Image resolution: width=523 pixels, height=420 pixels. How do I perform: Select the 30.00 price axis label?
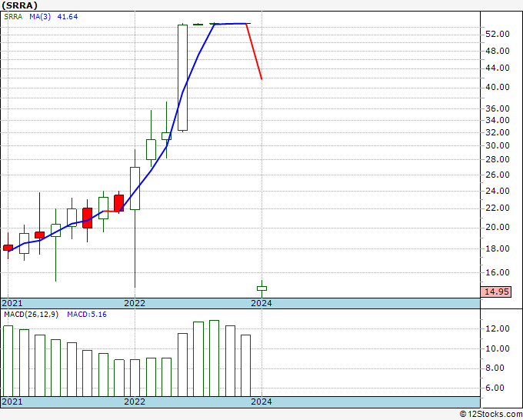498,146
